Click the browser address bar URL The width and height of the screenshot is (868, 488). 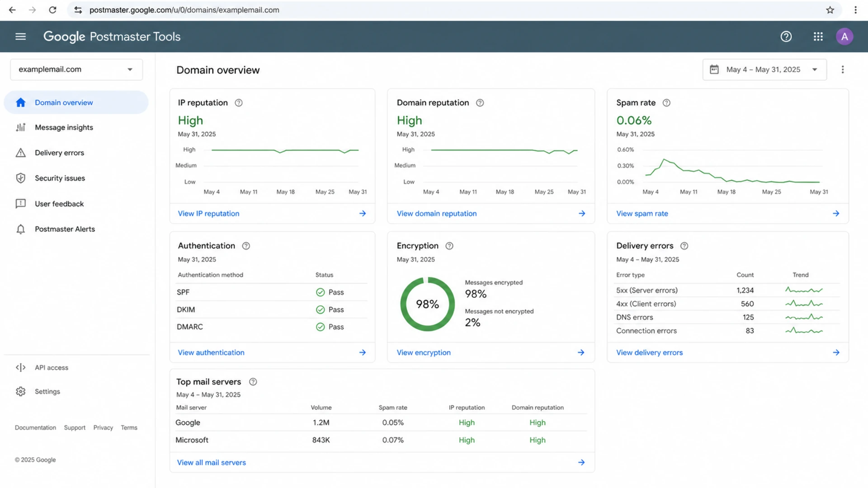184,10
